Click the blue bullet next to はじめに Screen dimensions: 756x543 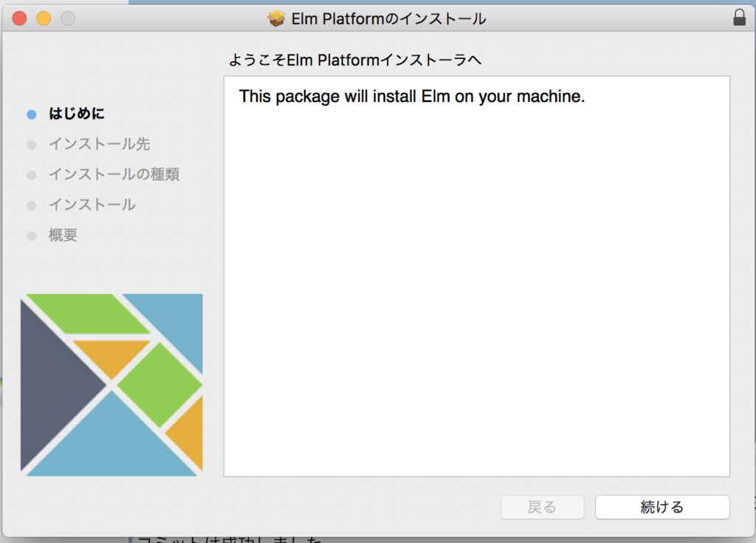31,115
